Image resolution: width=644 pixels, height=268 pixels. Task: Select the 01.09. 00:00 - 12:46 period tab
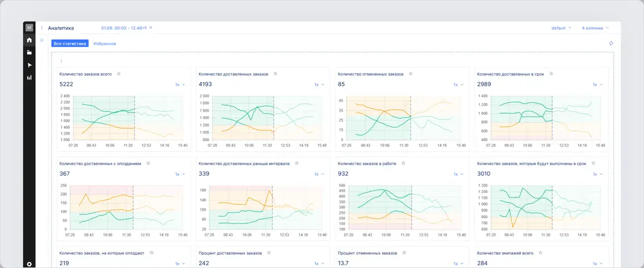(124, 27)
